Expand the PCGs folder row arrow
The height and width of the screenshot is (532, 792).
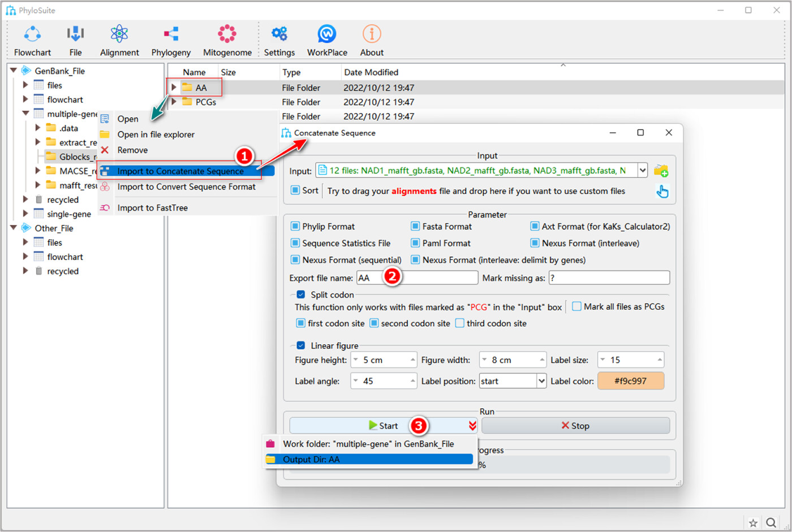click(174, 102)
